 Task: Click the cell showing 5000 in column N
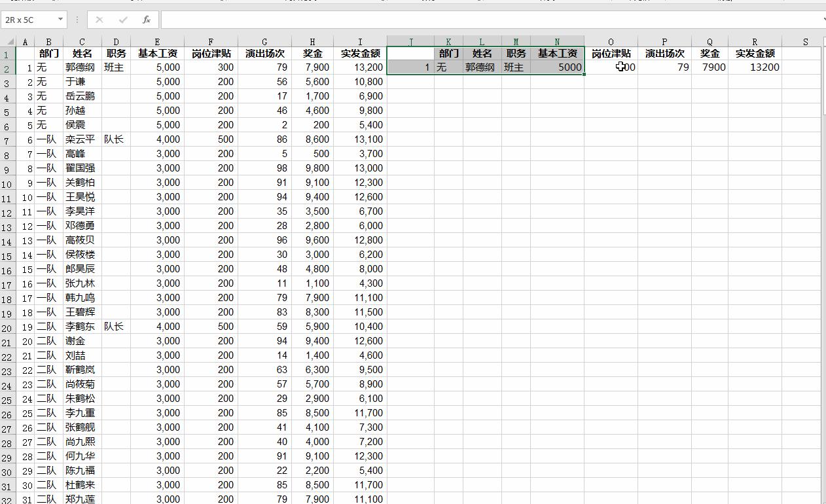tap(571, 67)
